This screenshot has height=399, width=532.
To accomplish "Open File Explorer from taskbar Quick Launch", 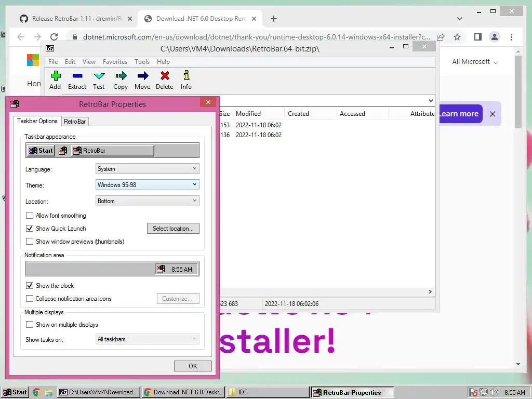I will (x=48, y=393).
